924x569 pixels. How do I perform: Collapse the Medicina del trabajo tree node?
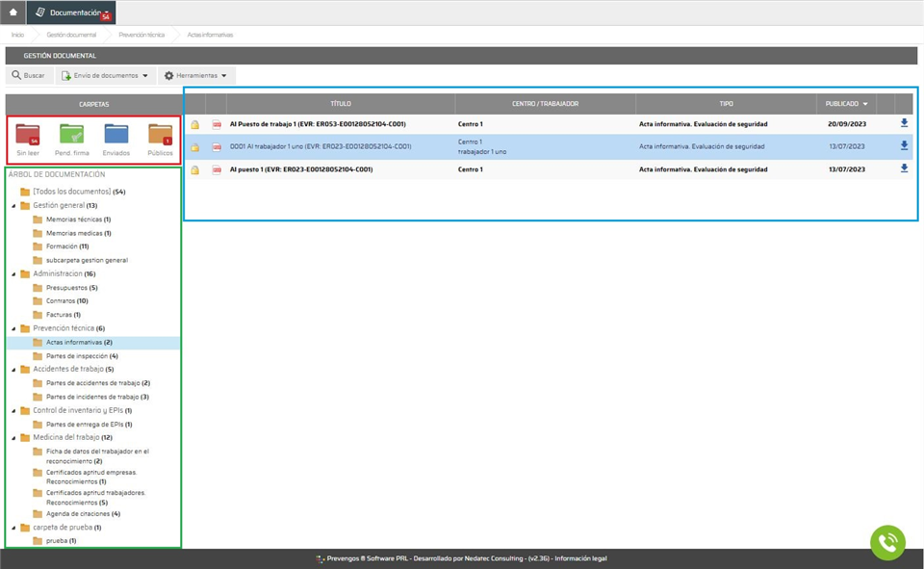click(13, 438)
